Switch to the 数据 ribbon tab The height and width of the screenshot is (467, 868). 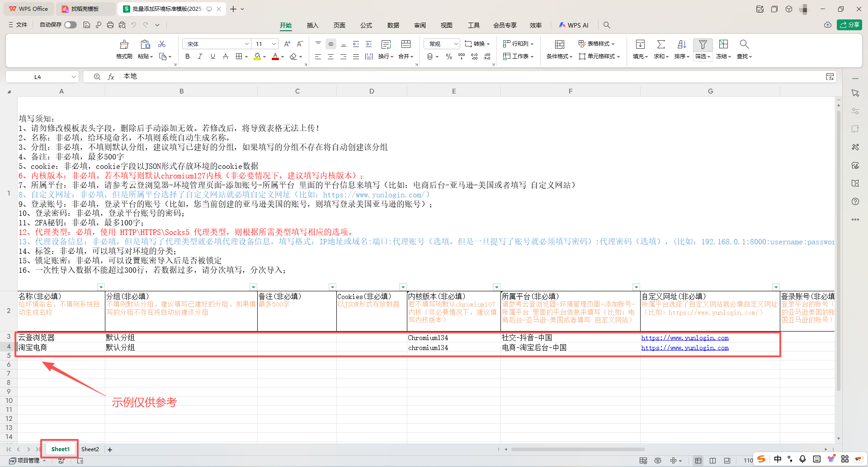click(x=393, y=25)
